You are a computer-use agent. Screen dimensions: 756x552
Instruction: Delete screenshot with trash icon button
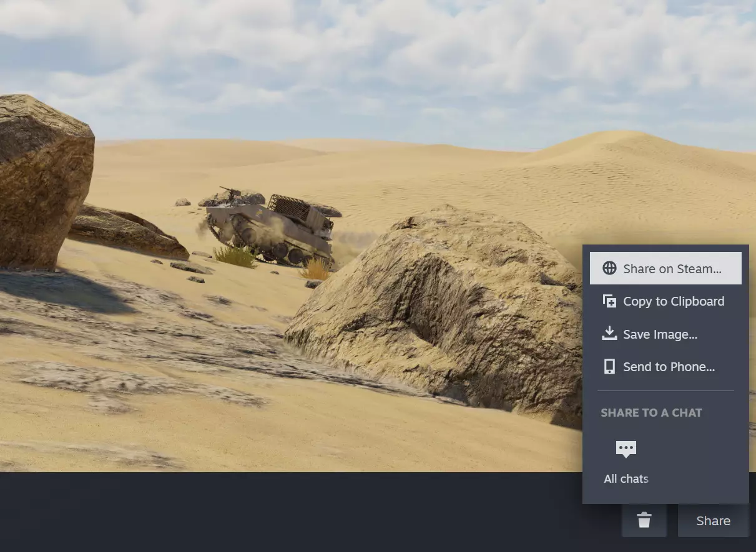[x=644, y=521]
